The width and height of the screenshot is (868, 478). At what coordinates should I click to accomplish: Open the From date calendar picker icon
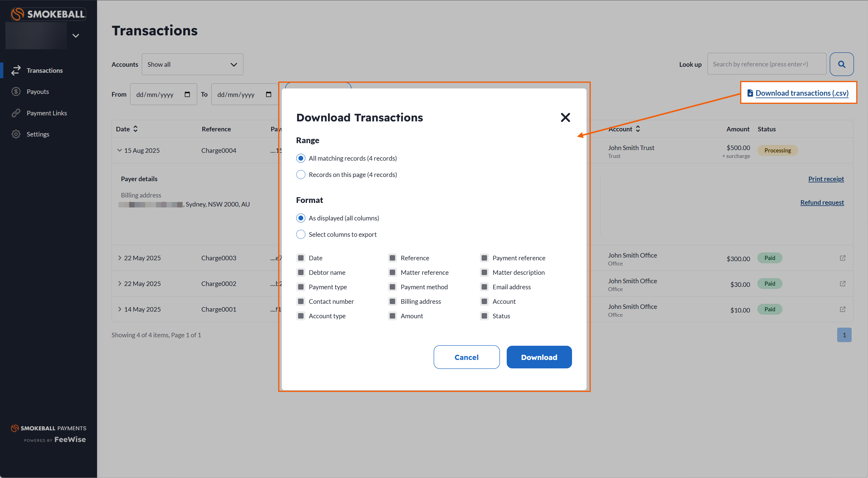[187, 94]
